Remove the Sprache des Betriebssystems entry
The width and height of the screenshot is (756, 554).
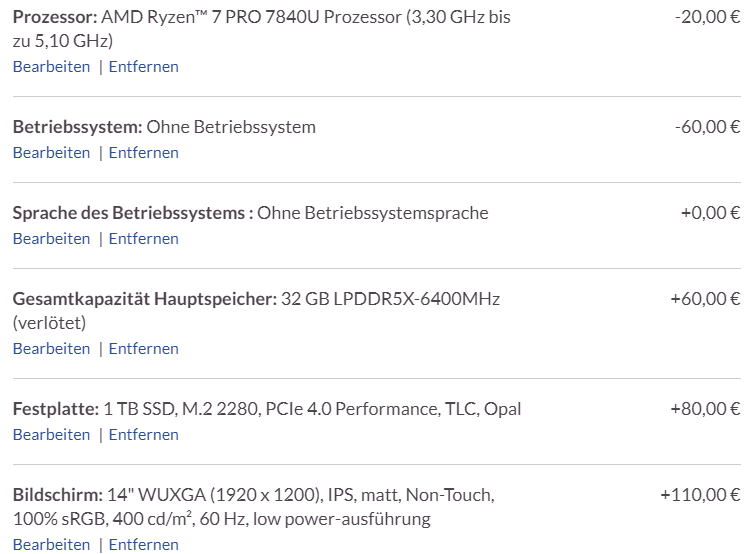(x=143, y=239)
